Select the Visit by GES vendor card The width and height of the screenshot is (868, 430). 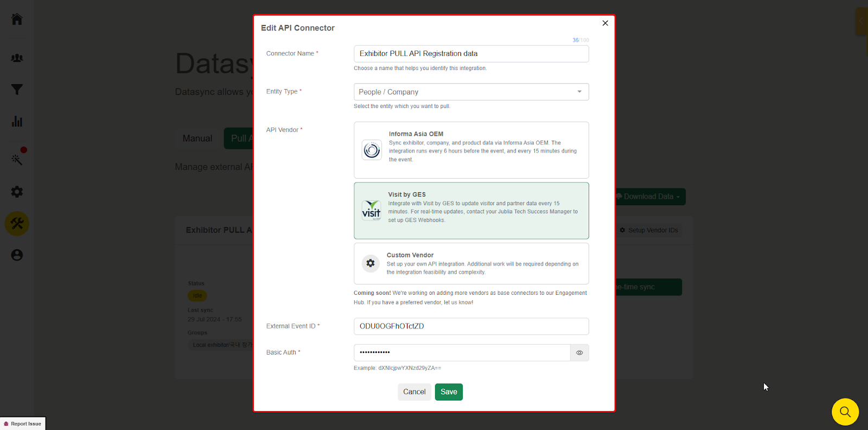tap(471, 211)
